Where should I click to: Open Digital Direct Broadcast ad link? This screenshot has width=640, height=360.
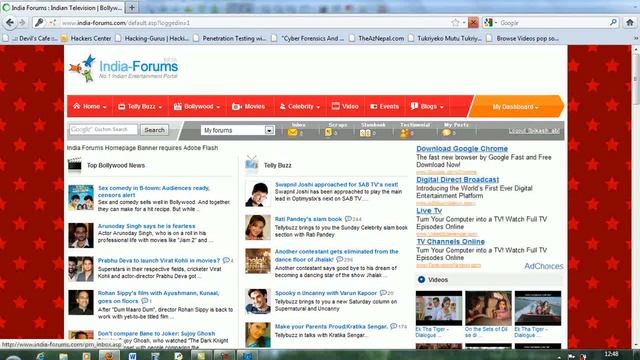(x=458, y=180)
